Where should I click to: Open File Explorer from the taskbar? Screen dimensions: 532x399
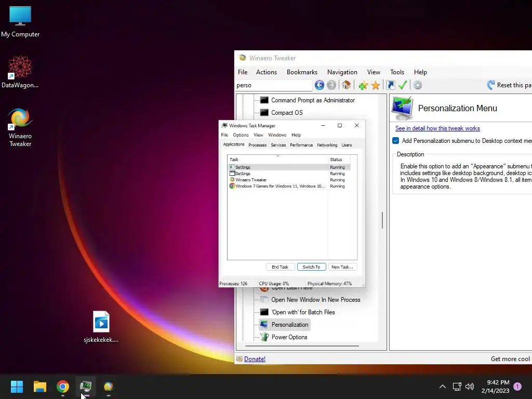tap(39, 387)
